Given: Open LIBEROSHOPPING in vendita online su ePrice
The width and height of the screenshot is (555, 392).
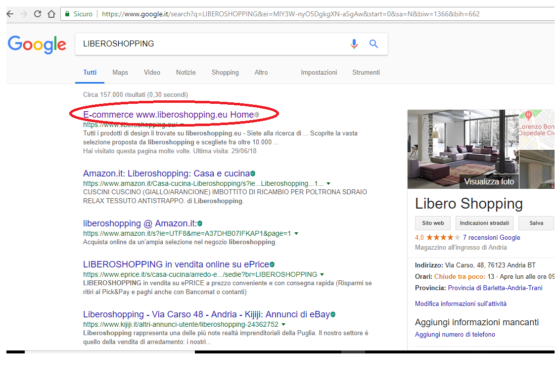Looking at the screenshot, I should [176, 264].
